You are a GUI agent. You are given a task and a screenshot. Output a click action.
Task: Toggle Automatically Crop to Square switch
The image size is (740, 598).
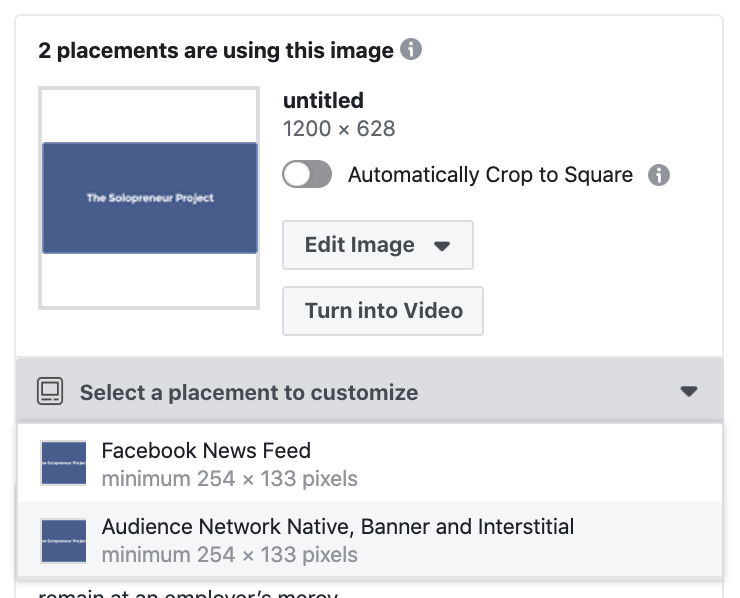click(307, 174)
